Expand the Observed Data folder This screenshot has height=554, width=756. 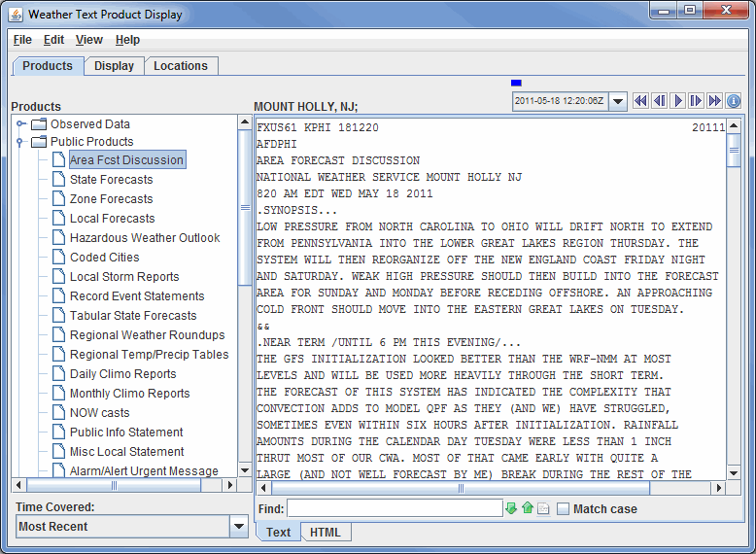(x=21, y=124)
